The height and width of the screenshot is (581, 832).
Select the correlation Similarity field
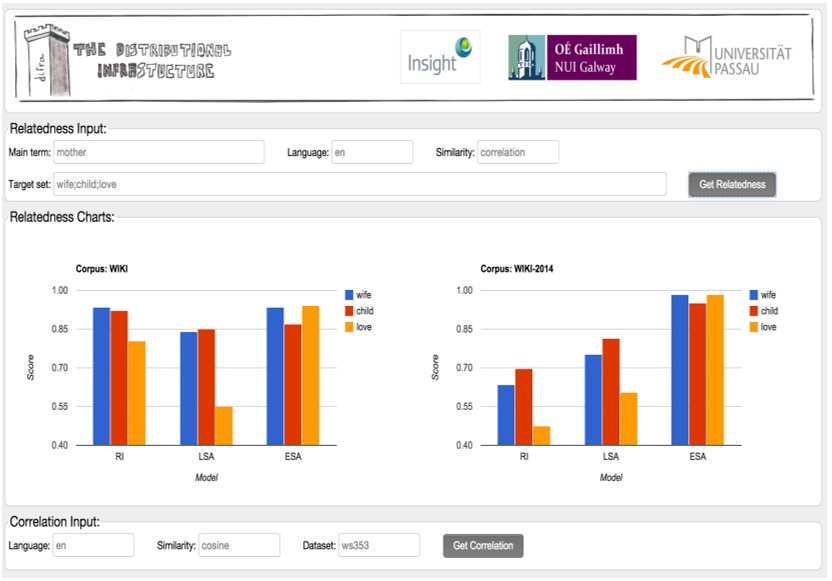pos(517,152)
